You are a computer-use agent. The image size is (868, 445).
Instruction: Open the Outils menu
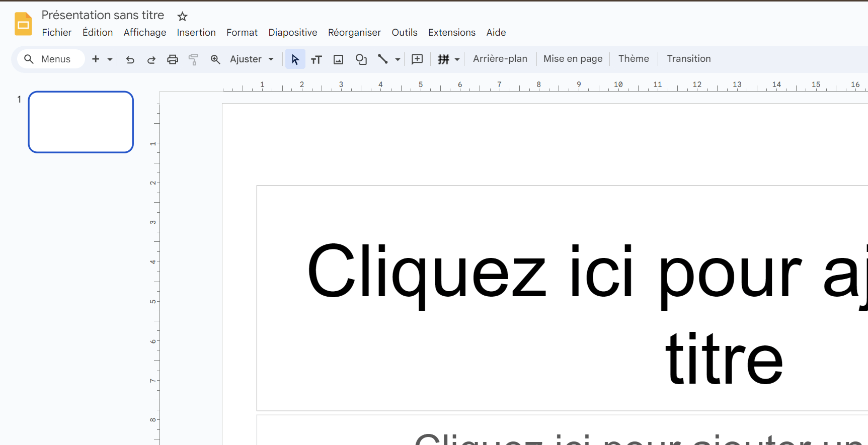coord(405,33)
